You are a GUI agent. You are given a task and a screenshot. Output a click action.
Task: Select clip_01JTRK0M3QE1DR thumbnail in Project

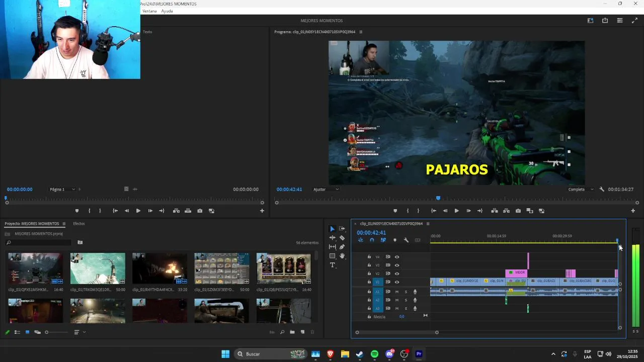98,268
